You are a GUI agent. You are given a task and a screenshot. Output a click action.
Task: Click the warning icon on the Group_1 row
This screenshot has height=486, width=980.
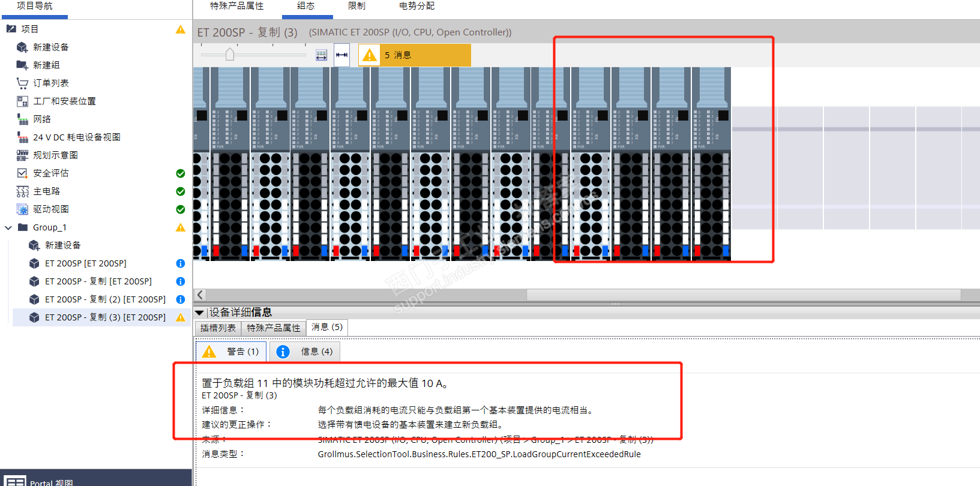pos(180,227)
